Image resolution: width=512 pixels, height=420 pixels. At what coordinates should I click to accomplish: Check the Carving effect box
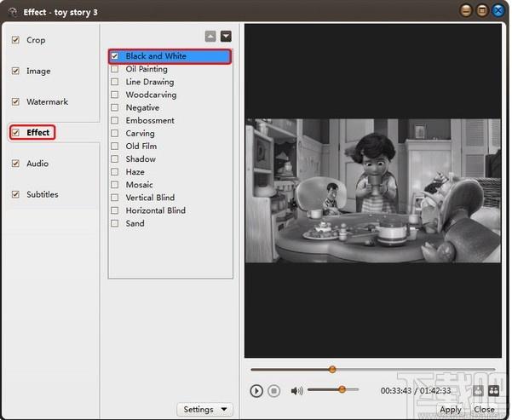pos(115,133)
